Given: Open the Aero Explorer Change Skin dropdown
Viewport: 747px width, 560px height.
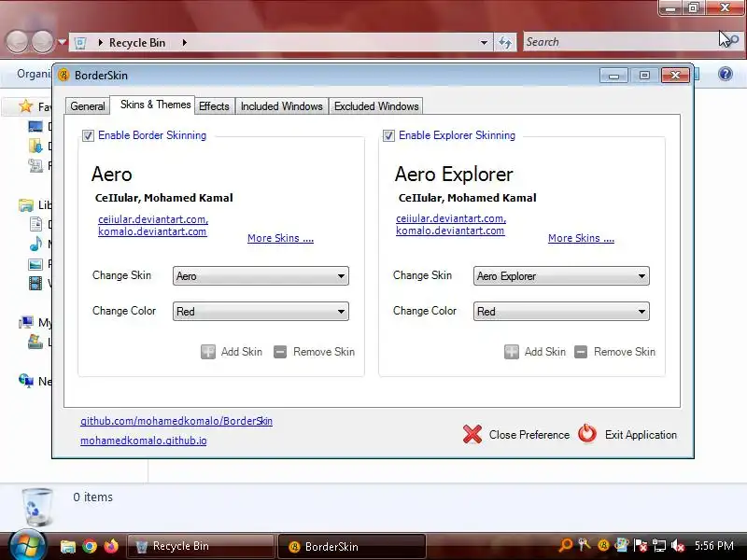Looking at the screenshot, I should (x=561, y=276).
